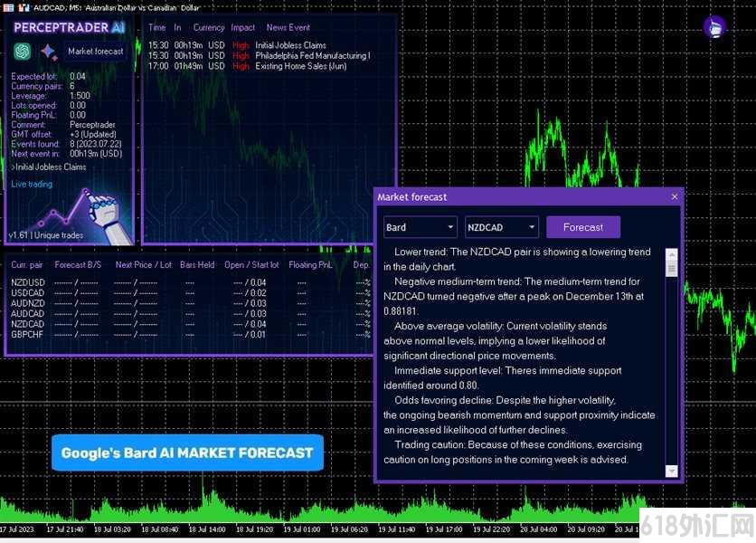Click the v1.61 | Unique trades label

(x=46, y=235)
